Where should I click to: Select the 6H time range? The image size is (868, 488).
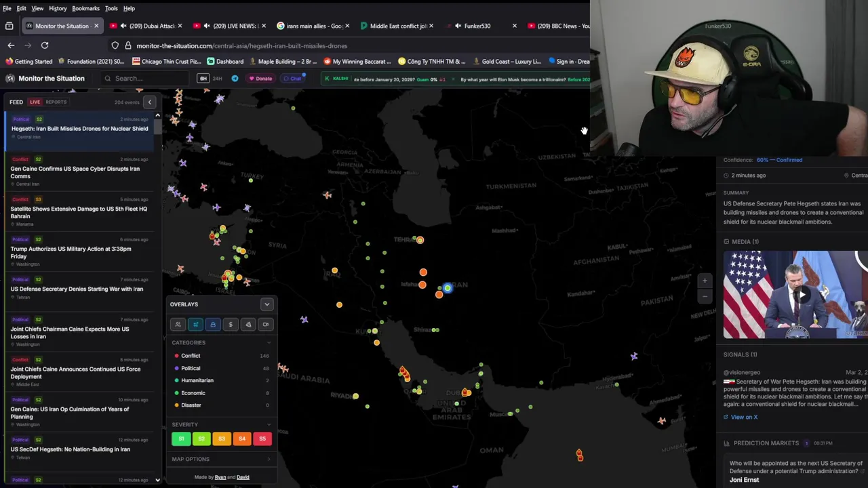203,79
